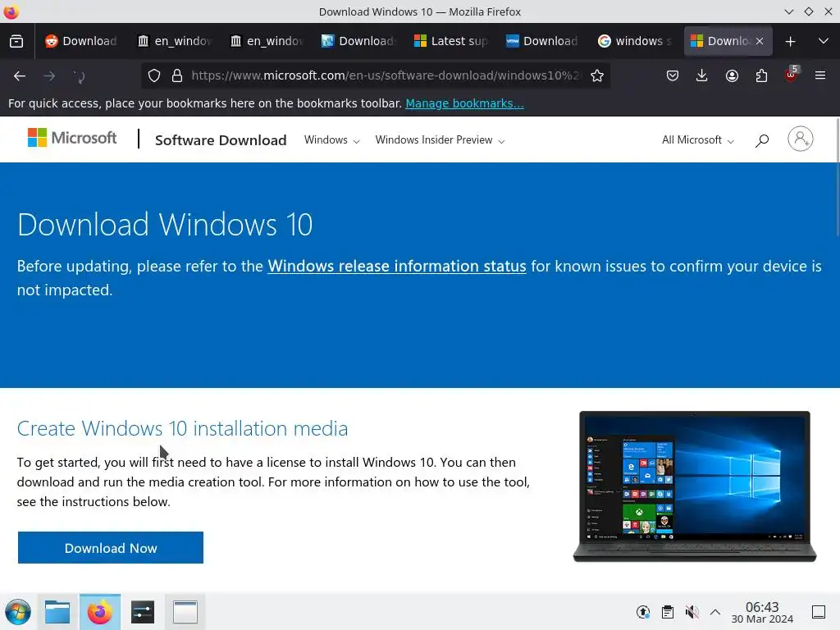Click the Create Windows 10 installation media heading
This screenshot has width=840, height=630.
coord(182,428)
